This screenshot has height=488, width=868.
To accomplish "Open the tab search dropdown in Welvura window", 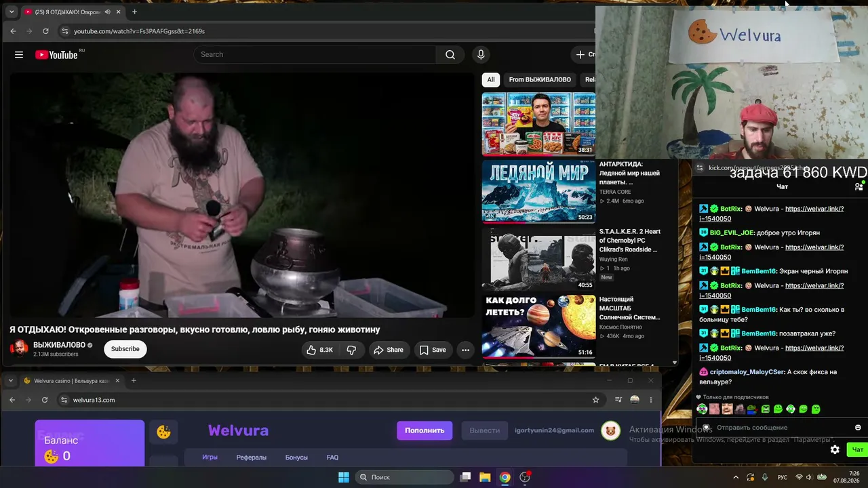I will pos(11,381).
